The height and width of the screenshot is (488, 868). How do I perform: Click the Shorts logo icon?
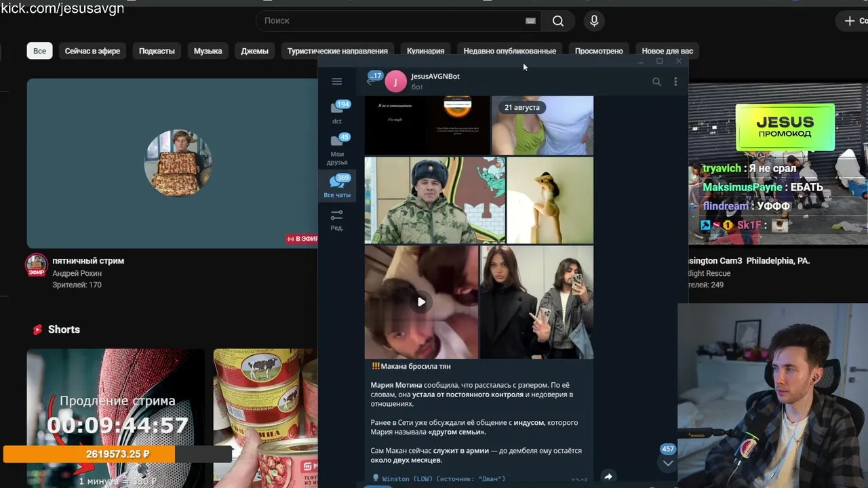38,329
